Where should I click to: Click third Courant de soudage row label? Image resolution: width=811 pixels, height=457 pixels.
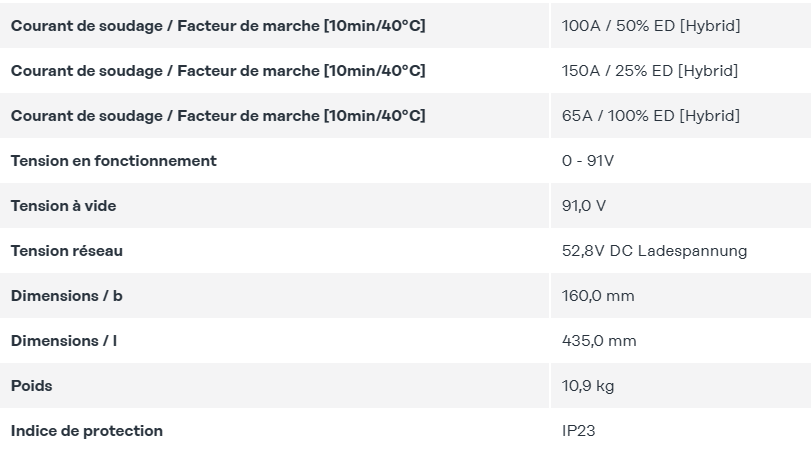coord(218,116)
